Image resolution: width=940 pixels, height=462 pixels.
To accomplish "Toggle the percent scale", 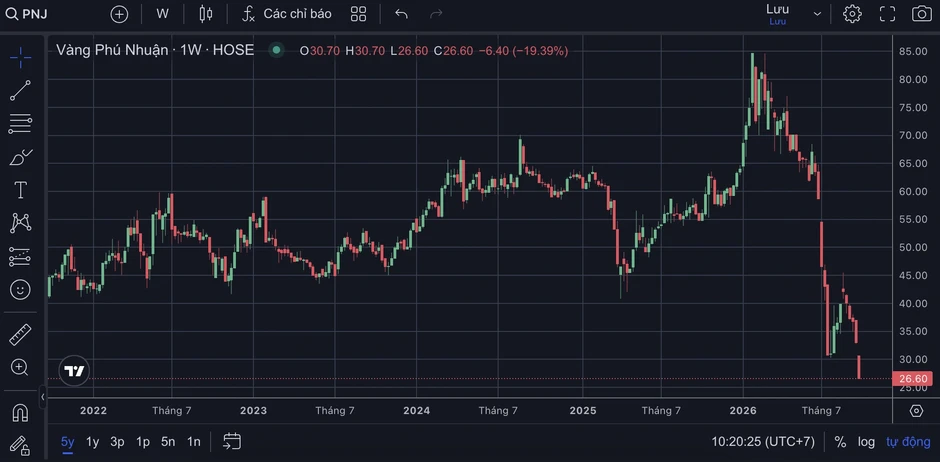I will coord(840,442).
